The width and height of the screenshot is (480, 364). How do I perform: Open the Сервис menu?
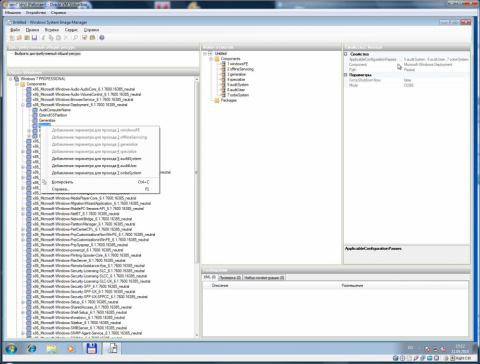[71, 30]
